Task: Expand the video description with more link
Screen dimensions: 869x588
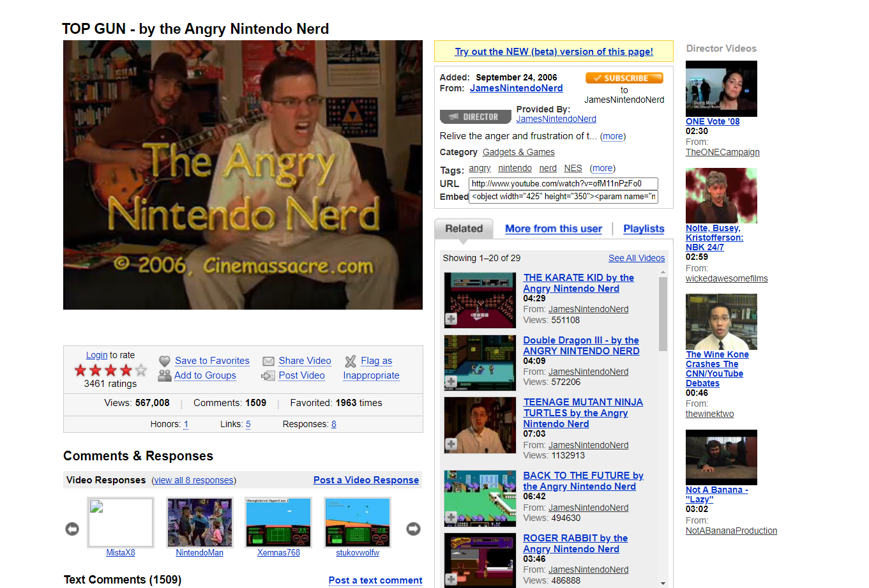Action: 613,136
